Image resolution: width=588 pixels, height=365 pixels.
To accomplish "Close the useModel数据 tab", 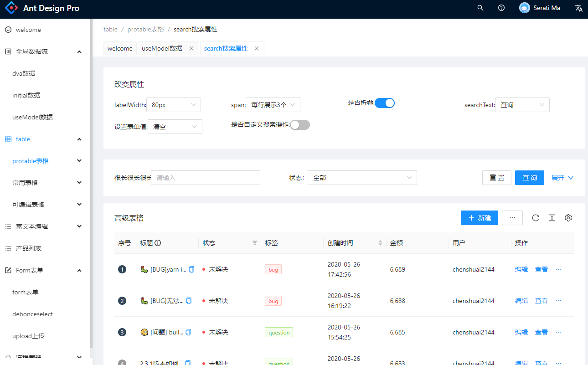I will click(191, 48).
